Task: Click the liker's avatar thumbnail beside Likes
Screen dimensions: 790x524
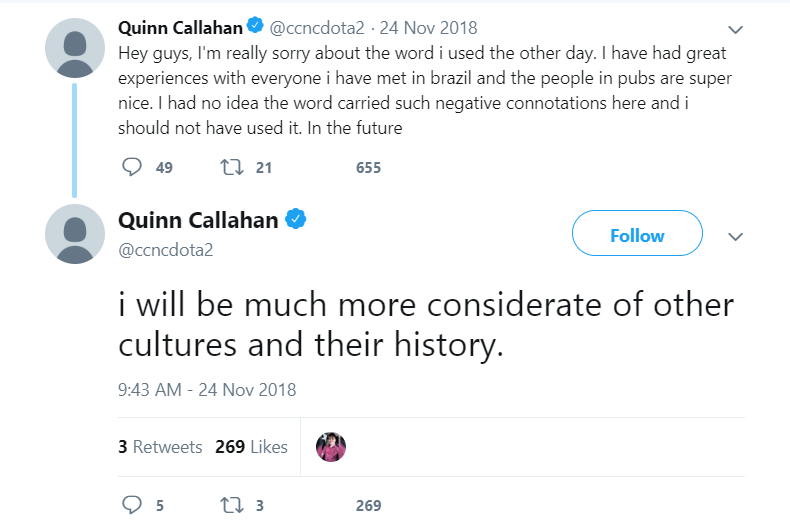Action: click(x=331, y=447)
